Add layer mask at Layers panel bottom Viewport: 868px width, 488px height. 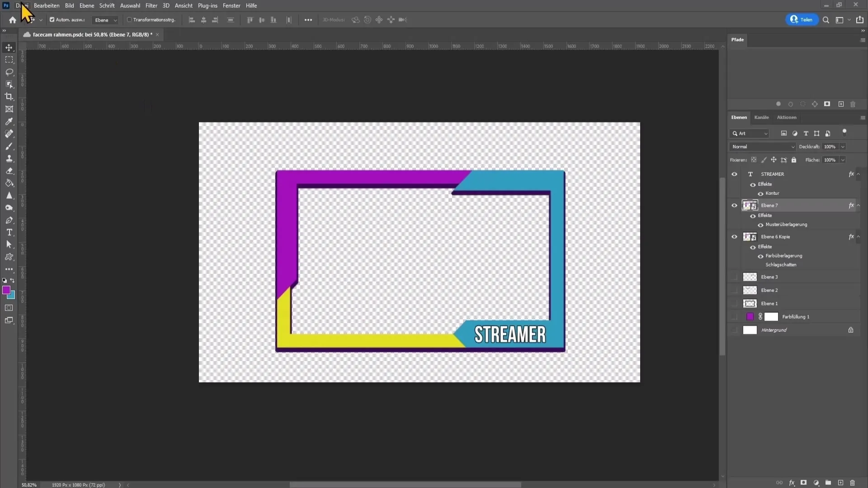803,483
